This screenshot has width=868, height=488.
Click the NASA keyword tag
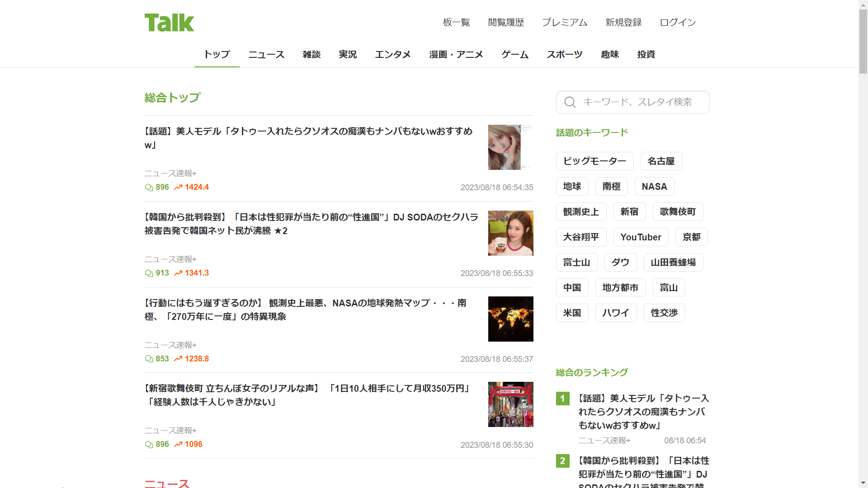click(x=654, y=187)
